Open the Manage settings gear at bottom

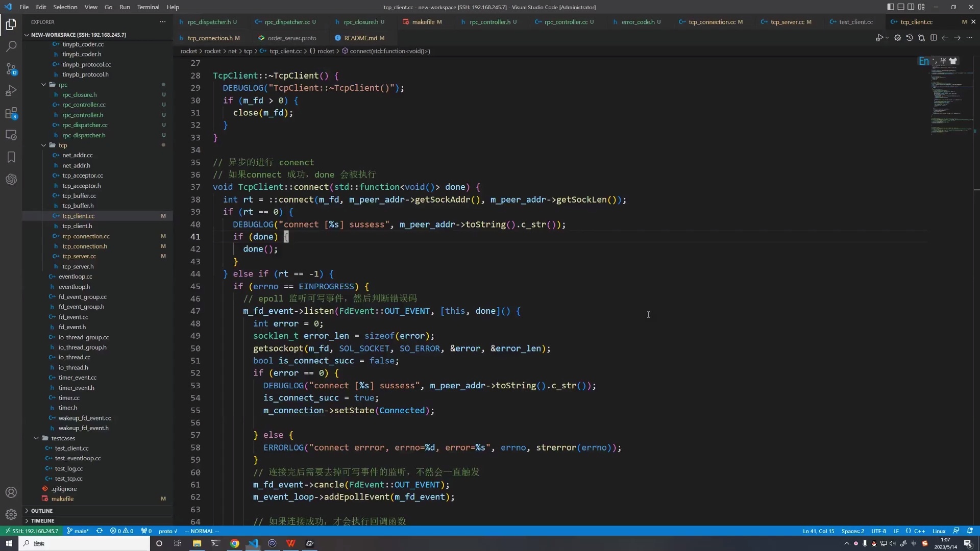click(11, 514)
